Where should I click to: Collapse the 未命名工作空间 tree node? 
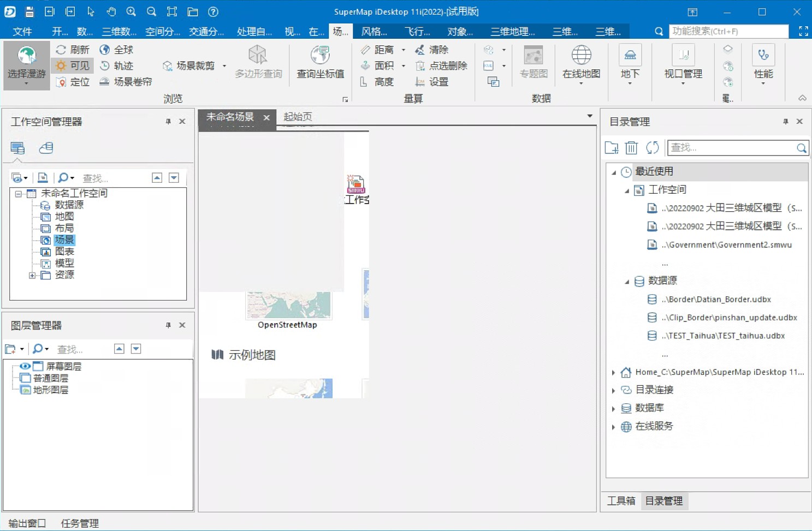(x=19, y=194)
